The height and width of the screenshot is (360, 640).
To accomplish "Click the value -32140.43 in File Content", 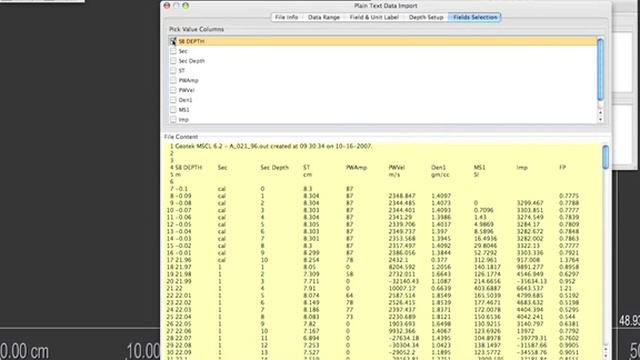I will point(403,282).
